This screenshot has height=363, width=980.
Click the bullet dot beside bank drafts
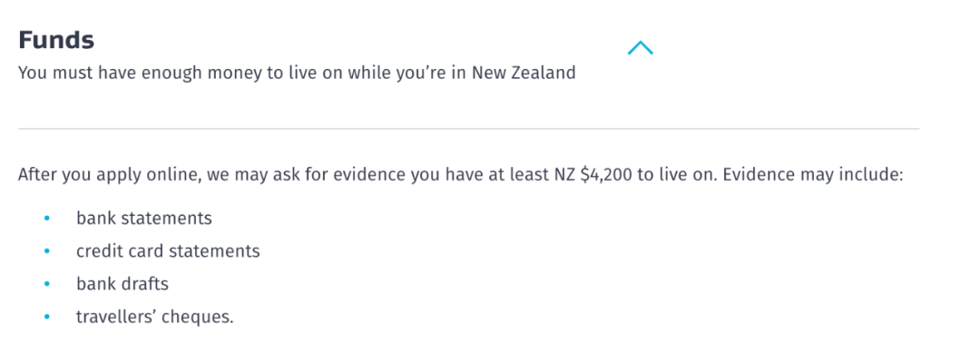pyautogui.click(x=47, y=284)
